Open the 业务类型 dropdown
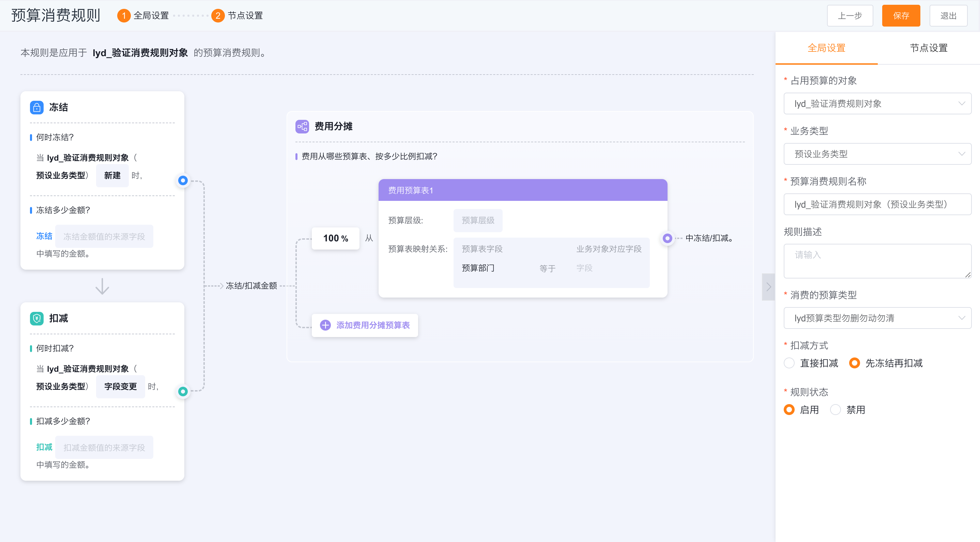This screenshot has width=980, height=542. tap(877, 154)
